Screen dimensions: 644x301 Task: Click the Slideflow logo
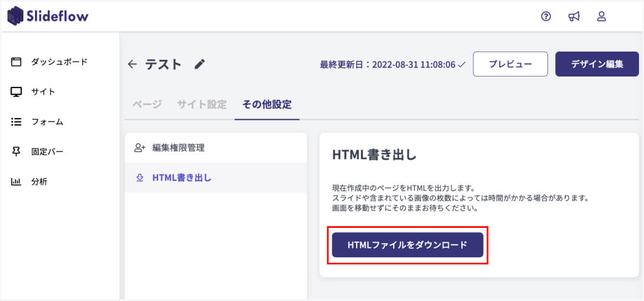click(x=48, y=17)
